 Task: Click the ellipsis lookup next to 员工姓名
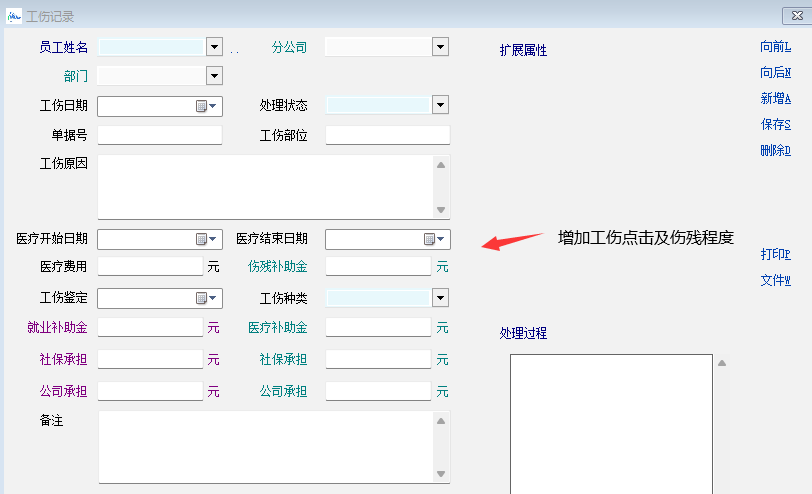235,48
